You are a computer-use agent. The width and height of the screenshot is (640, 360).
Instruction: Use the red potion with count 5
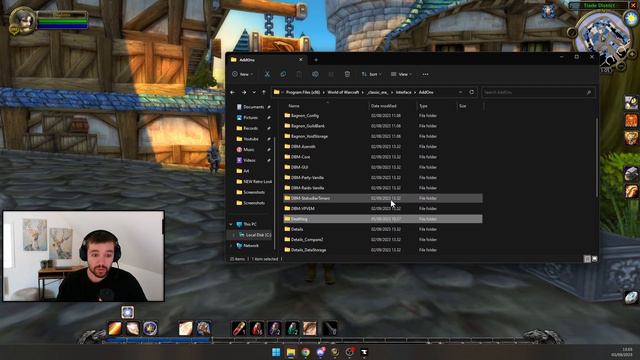pyautogui.click(x=257, y=328)
